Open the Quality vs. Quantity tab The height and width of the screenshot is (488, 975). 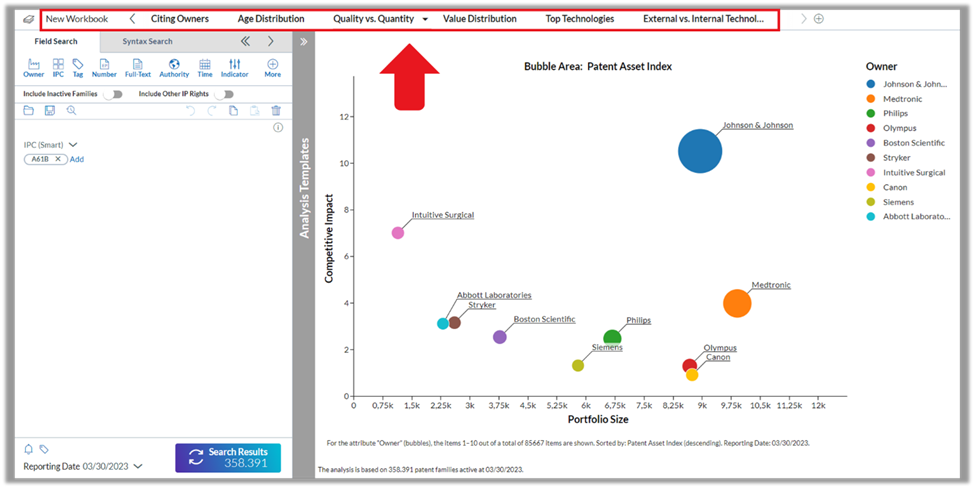[374, 19]
